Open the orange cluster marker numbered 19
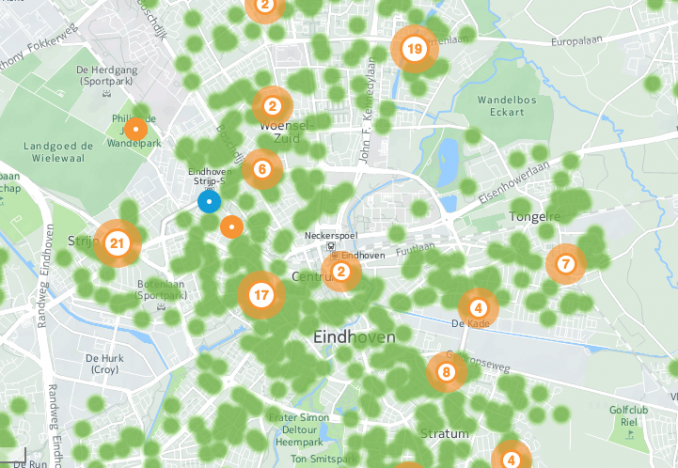 415,49
